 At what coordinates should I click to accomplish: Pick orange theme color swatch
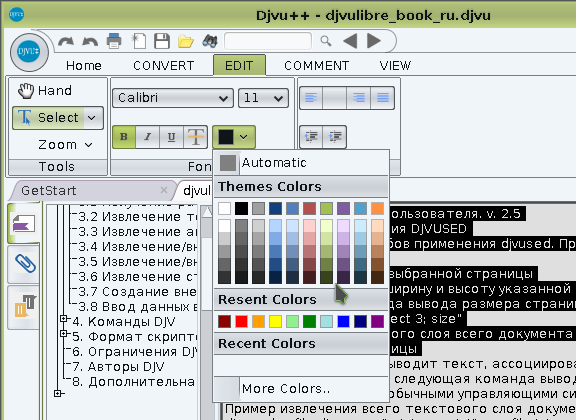377,208
